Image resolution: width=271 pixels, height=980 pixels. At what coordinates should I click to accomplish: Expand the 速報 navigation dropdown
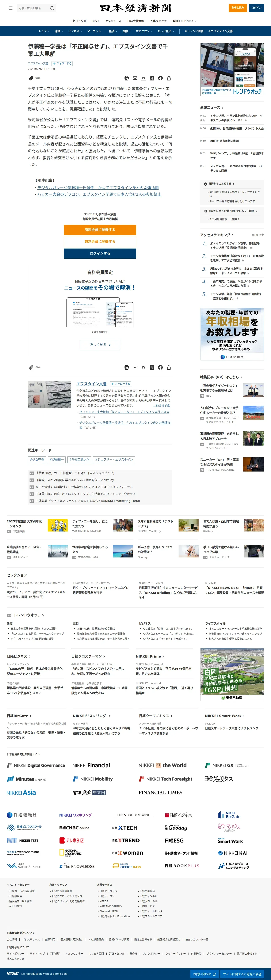click(58, 31)
